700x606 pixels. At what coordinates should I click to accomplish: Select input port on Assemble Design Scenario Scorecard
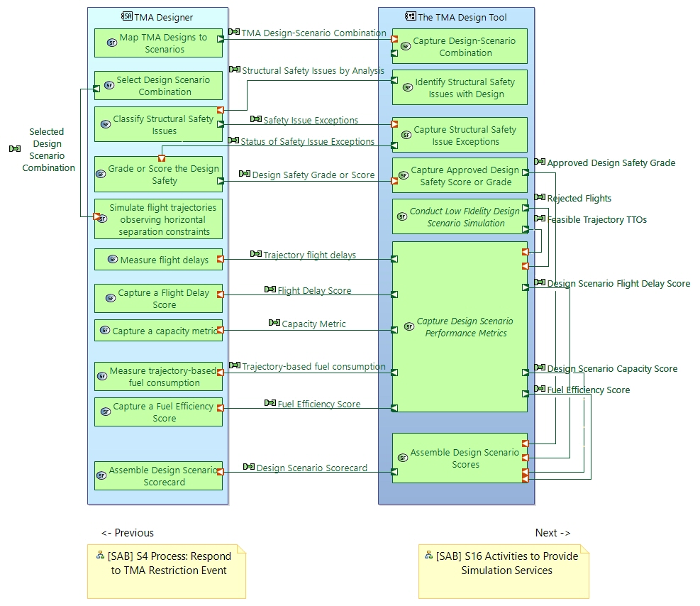coord(221,472)
